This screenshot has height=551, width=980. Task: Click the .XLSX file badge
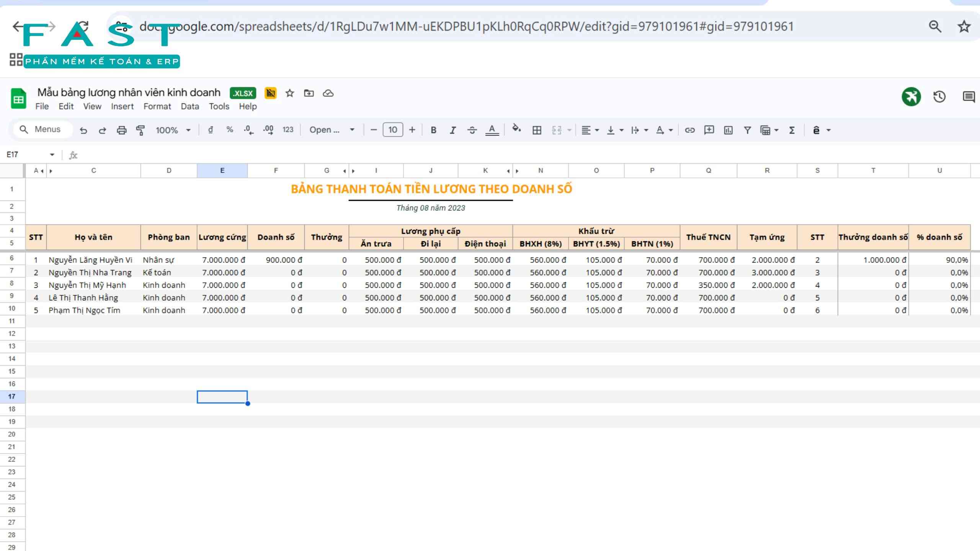(x=243, y=93)
